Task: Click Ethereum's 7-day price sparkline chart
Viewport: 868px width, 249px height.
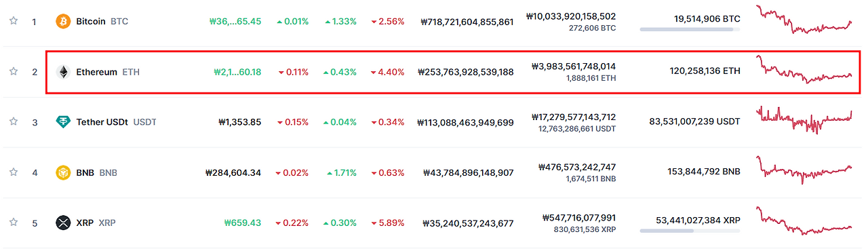Action: 804,69
